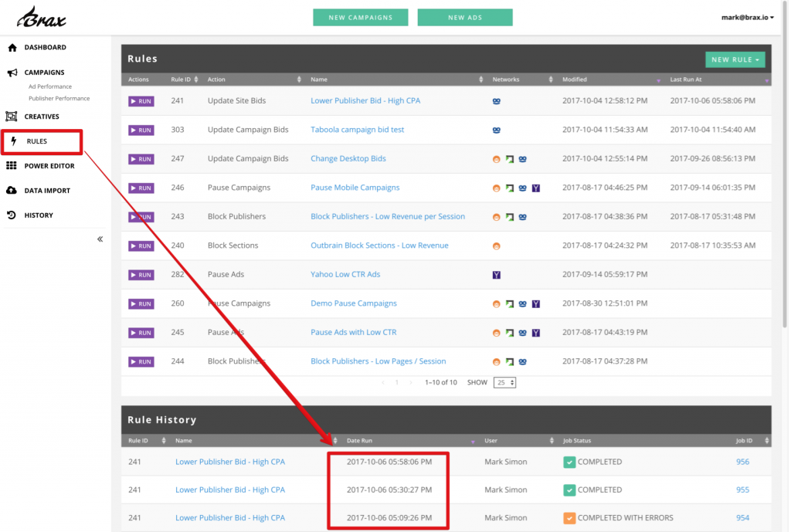Click the Outbrain icon in the Pause Ads with Low CTR row
Screen dimensions: 791x532
coord(497,333)
